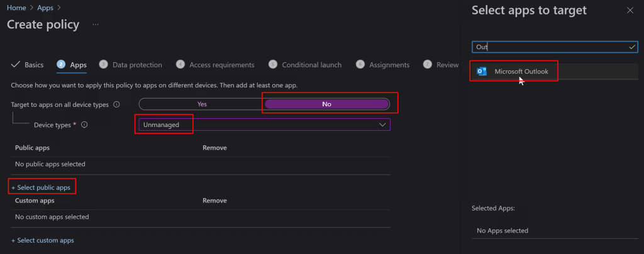This screenshot has height=254, width=644.
Task: Open the Conditional launch tab
Action: pyautogui.click(x=311, y=65)
